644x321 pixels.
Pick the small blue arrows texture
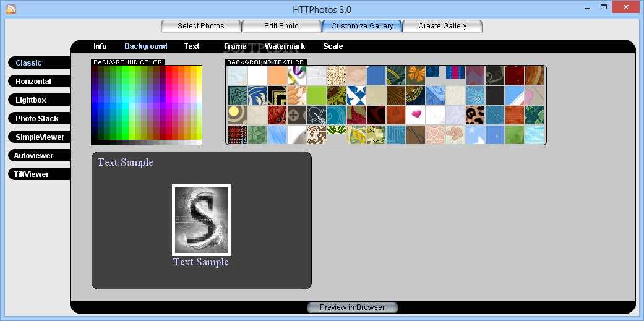[433, 71]
